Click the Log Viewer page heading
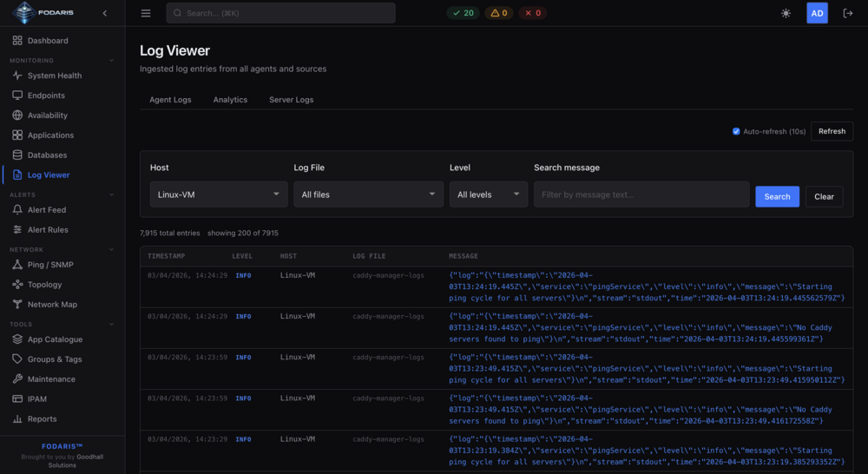 tap(175, 50)
